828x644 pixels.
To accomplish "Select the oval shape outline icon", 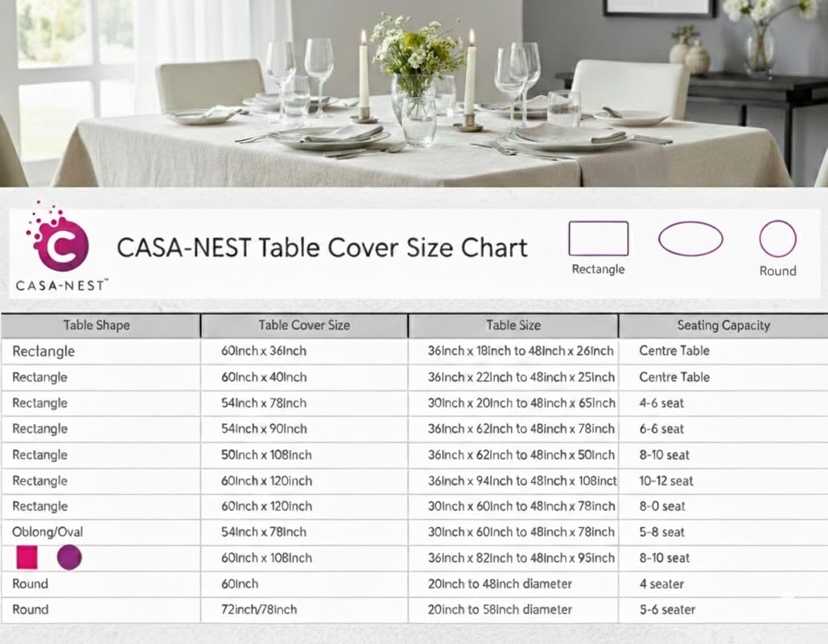I will click(x=690, y=239).
